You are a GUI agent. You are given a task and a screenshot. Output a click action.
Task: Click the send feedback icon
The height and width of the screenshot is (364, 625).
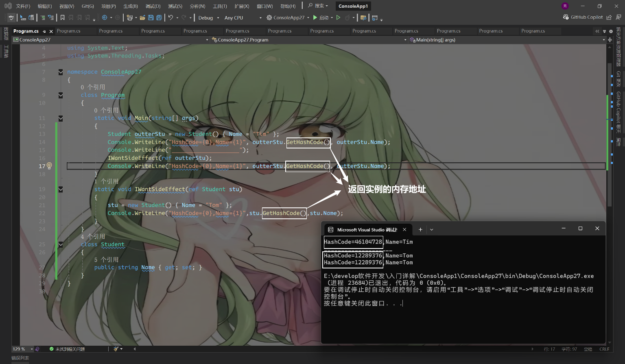618,17
